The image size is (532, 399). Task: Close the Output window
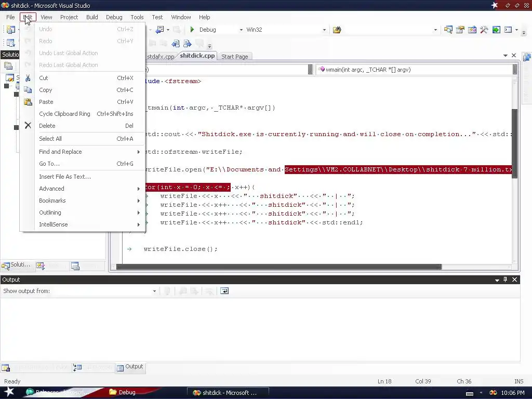pyautogui.click(x=514, y=280)
